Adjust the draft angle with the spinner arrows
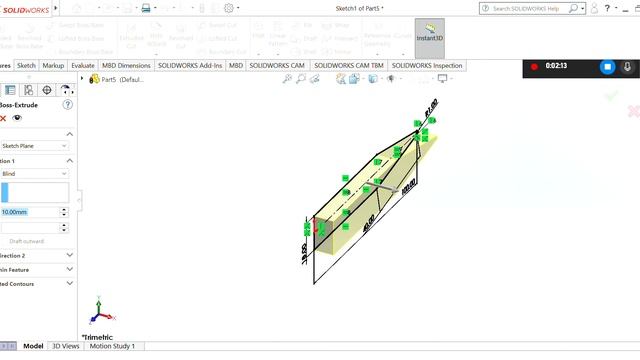 point(64,228)
